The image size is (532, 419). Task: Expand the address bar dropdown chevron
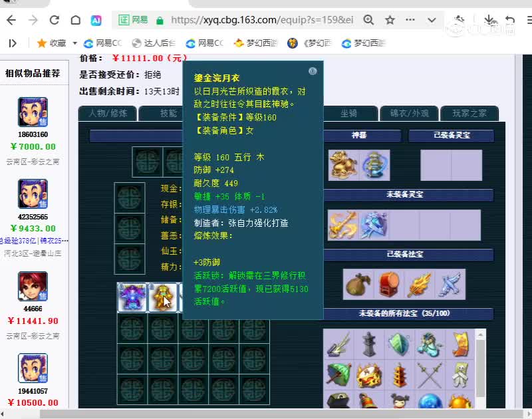(x=432, y=20)
